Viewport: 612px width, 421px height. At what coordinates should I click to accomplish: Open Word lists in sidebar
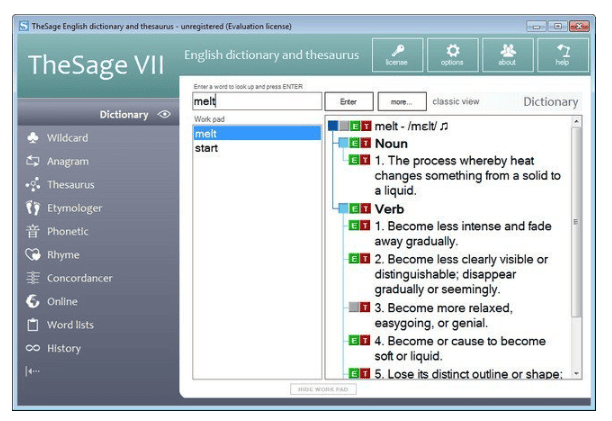tap(60, 325)
